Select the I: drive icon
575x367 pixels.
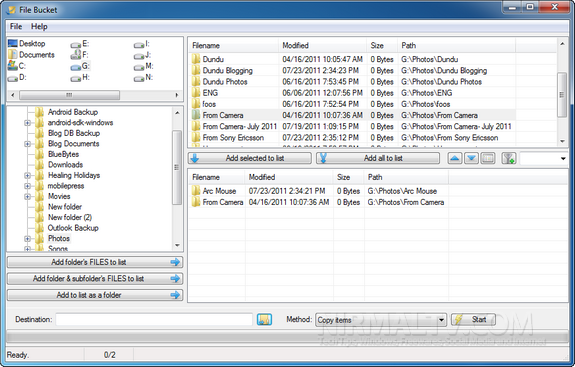point(139,44)
